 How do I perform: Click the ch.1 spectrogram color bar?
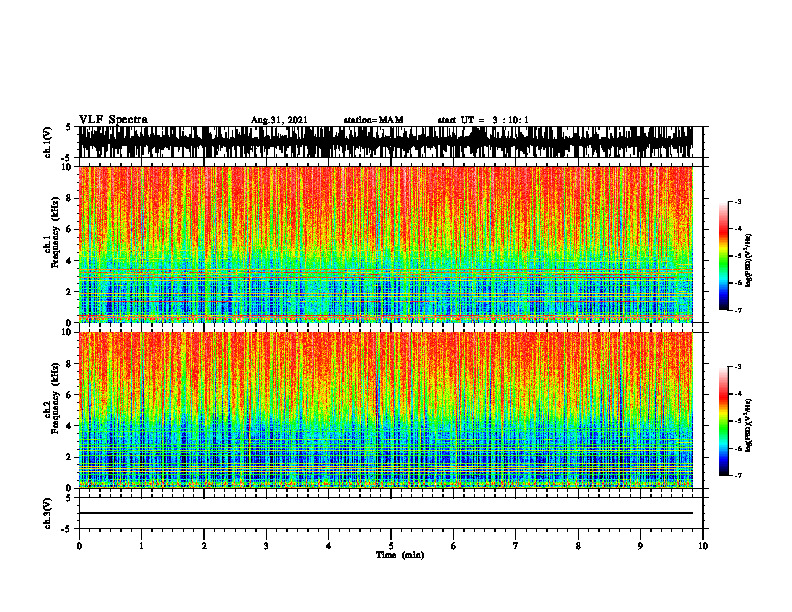(724, 256)
